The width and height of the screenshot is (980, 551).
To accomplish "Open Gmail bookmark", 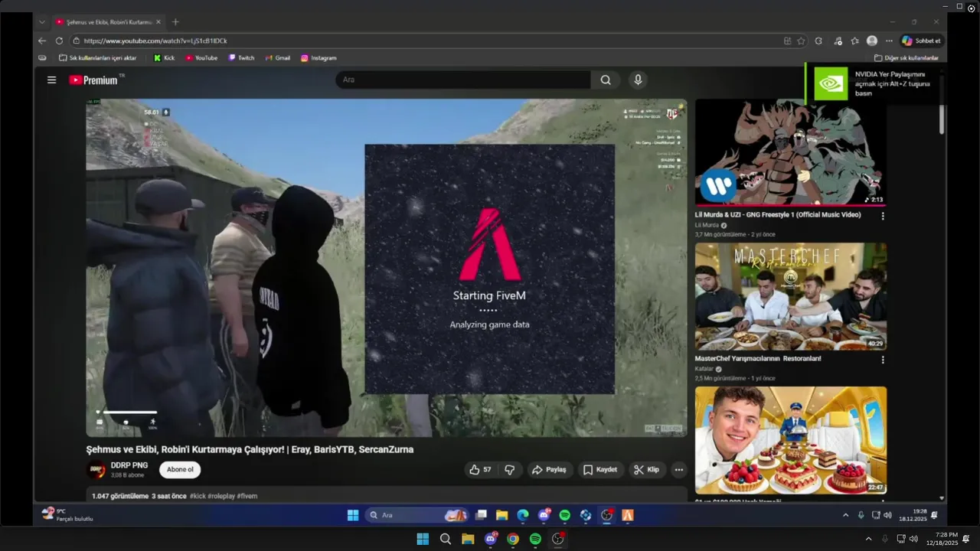I will coord(278,58).
